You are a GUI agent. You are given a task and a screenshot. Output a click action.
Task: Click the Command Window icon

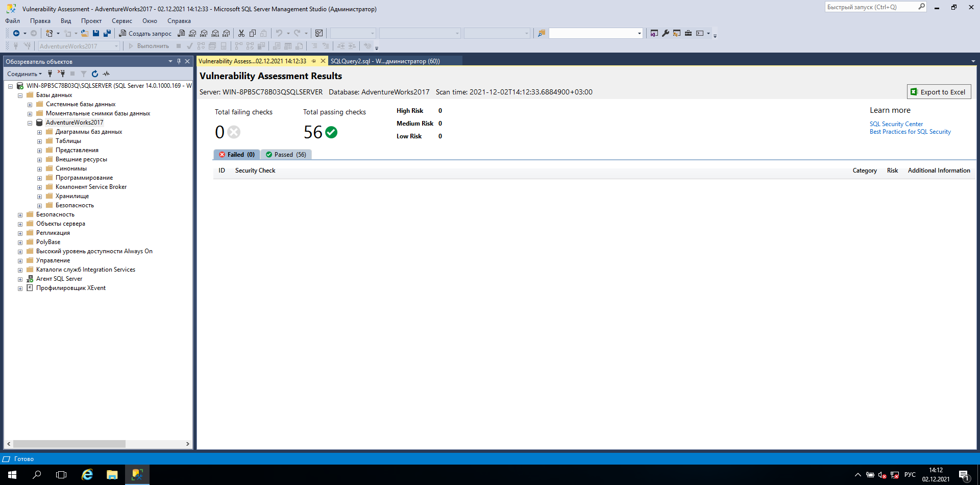(700, 33)
